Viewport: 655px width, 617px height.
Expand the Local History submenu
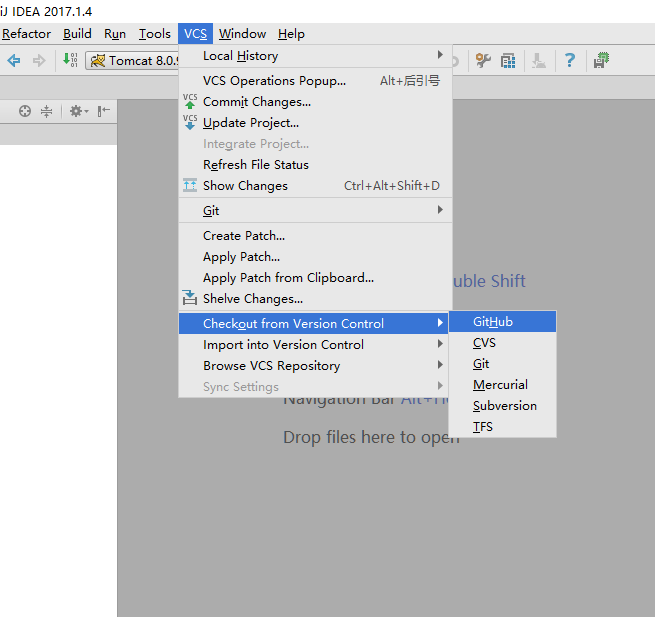coord(315,56)
